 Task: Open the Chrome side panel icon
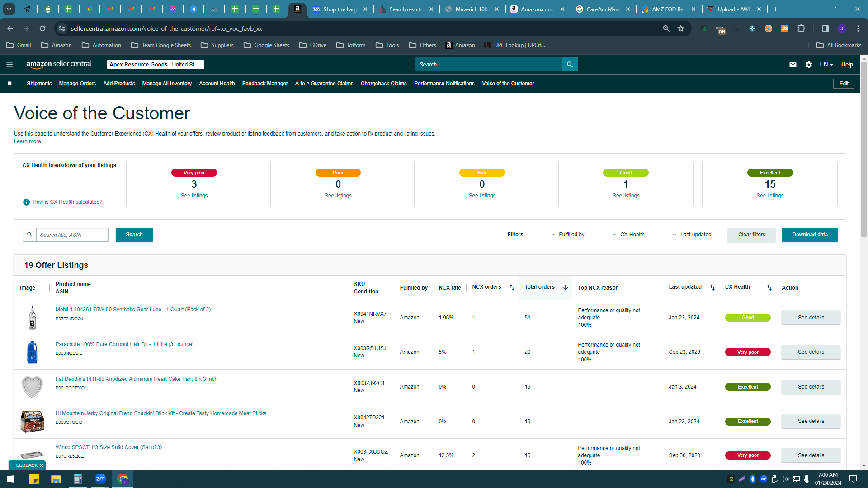pos(826,28)
